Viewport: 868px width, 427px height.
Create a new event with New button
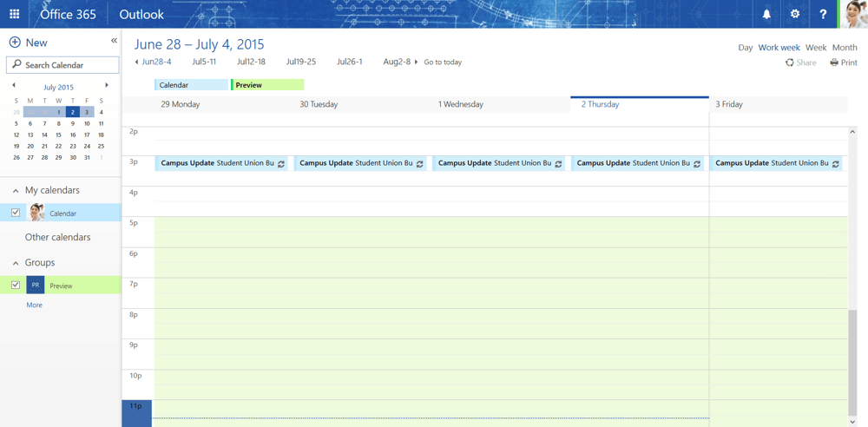[28, 43]
